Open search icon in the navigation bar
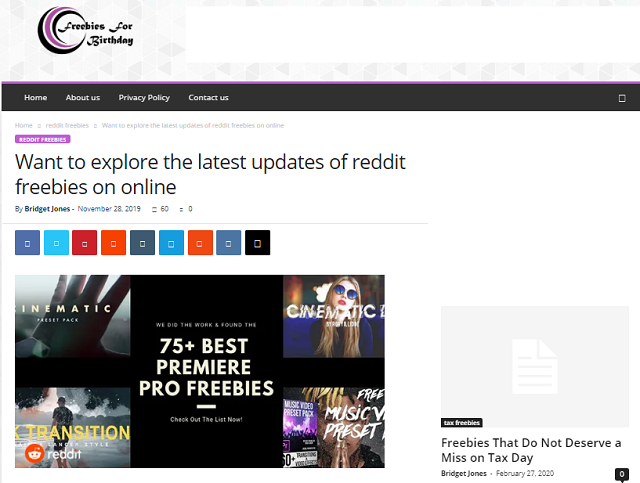The image size is (640, 483). [621, 98]
